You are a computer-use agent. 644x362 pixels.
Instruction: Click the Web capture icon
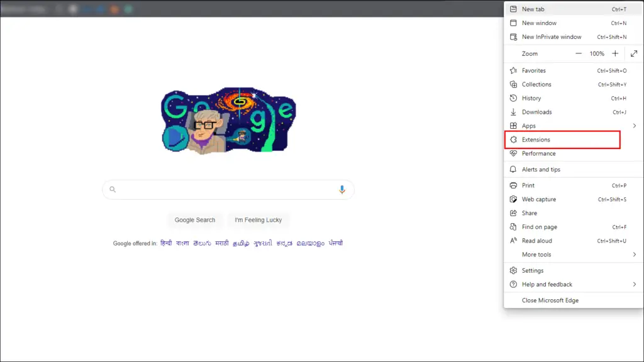(x=513, y=199)
